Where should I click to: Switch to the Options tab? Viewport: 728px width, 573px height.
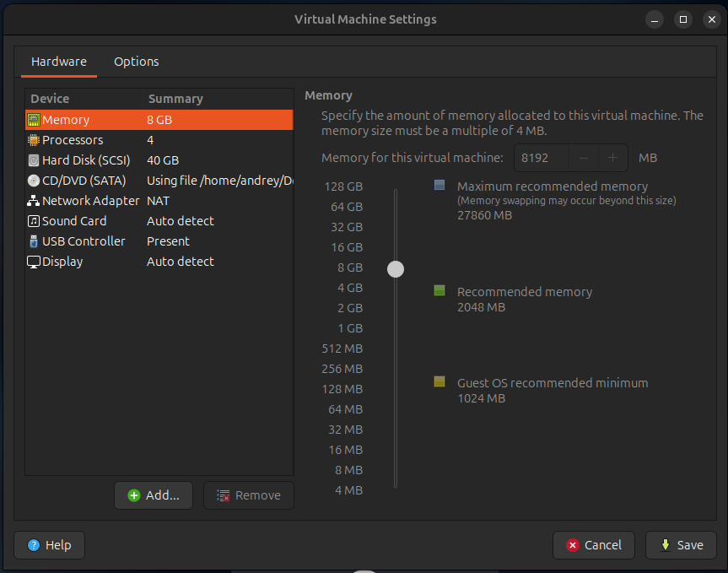click(x=137, y=62)
